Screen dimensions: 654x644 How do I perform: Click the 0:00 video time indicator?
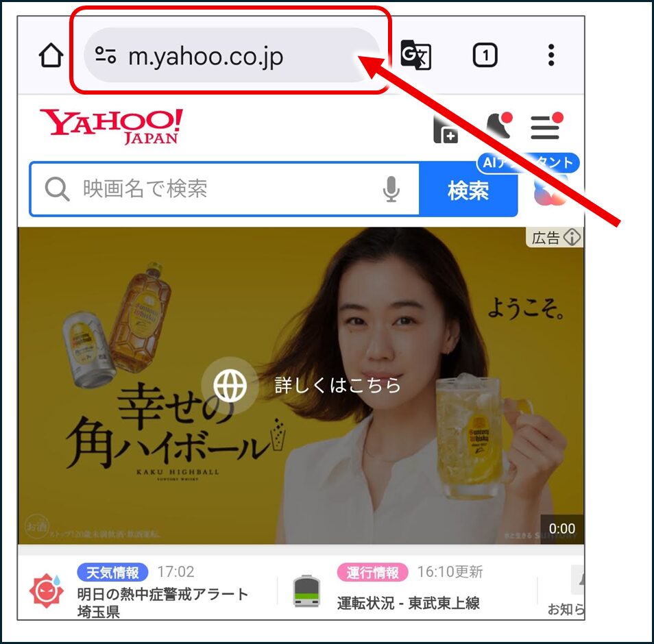click(x=562, y=528)
